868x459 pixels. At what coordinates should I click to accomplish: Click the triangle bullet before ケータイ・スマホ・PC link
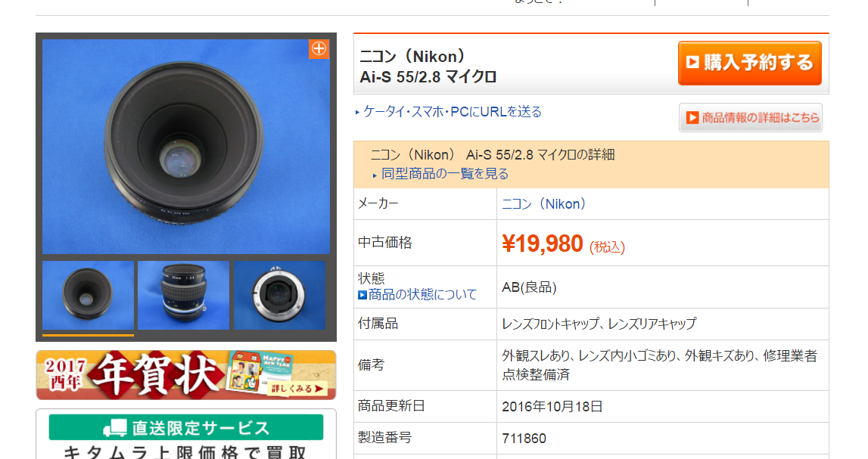point(358,113)
